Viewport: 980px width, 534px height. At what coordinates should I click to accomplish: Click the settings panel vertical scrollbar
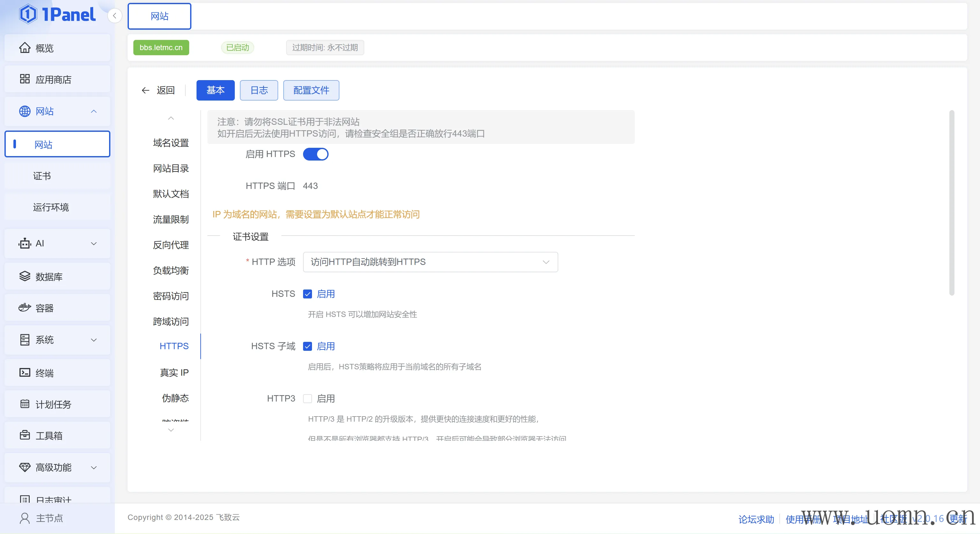(952, 203)
